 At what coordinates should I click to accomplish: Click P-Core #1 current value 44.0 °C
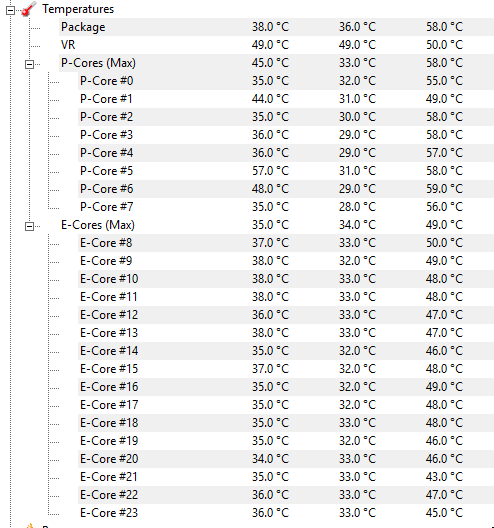tap(270, 99)
